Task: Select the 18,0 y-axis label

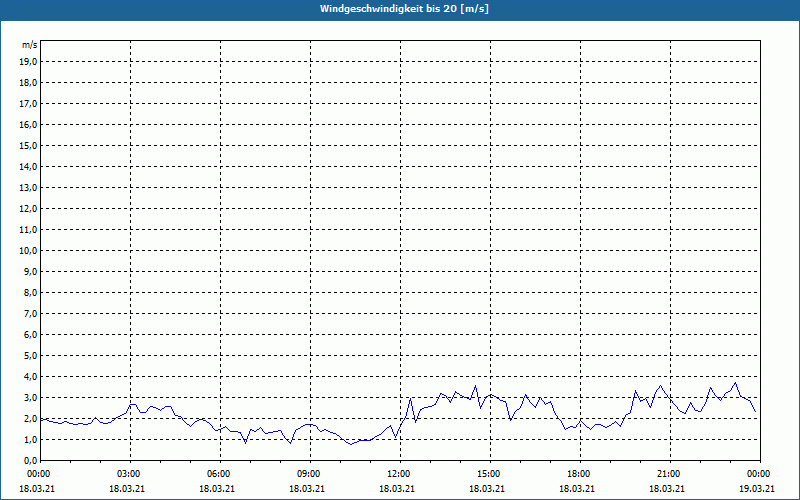Action: pos(28,83)
